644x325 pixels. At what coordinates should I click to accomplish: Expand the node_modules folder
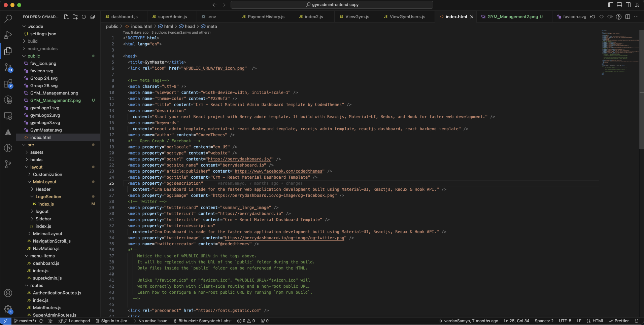point(42,48)
